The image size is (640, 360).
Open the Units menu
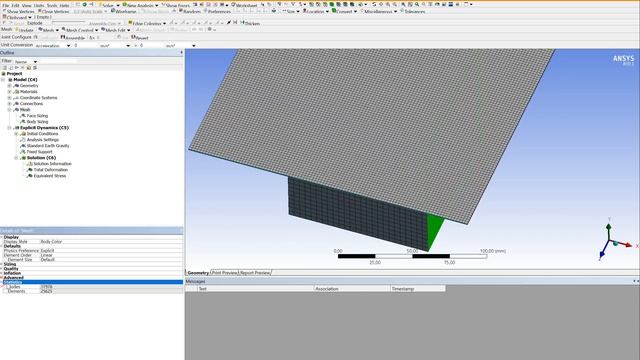[x=39, y=6]
